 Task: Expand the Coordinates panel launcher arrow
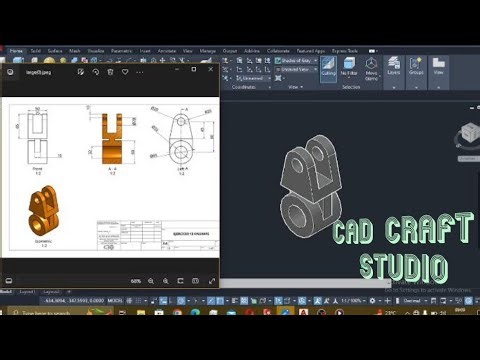(x=269, y=87)
